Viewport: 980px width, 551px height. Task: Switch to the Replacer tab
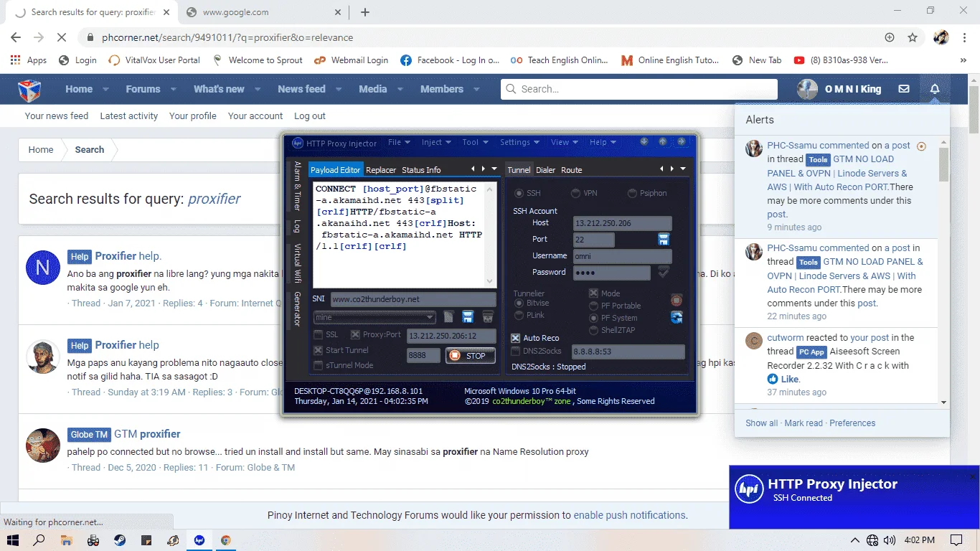click(x=381, y=170)
